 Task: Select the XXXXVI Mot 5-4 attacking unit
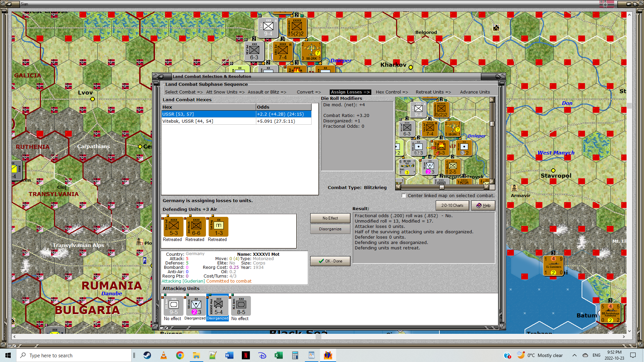point(218,305)
